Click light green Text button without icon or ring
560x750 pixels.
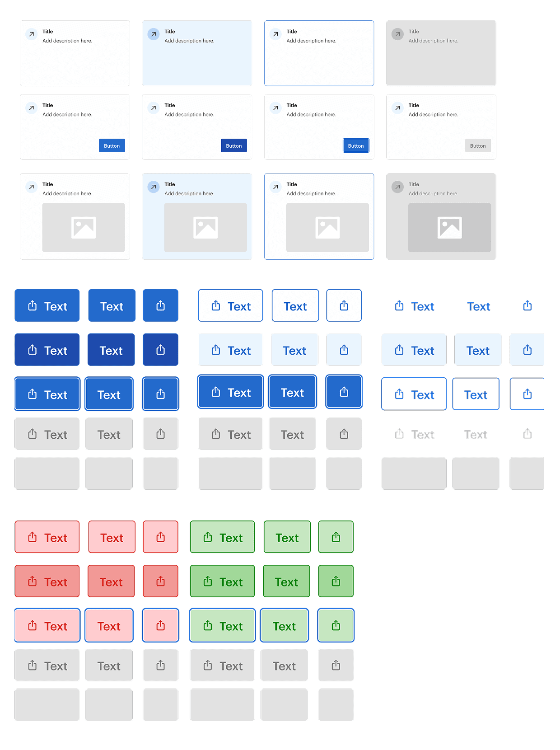(x=287, y=537)
